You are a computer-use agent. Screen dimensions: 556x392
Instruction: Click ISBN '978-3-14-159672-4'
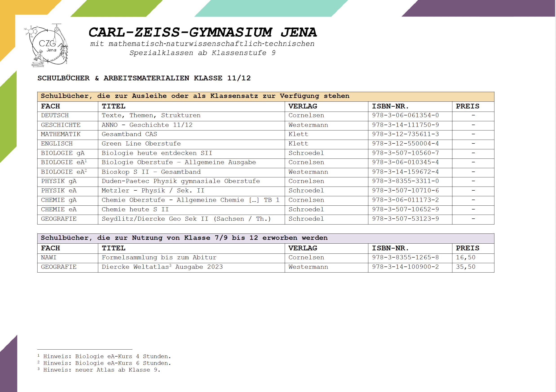coord(405,172)
